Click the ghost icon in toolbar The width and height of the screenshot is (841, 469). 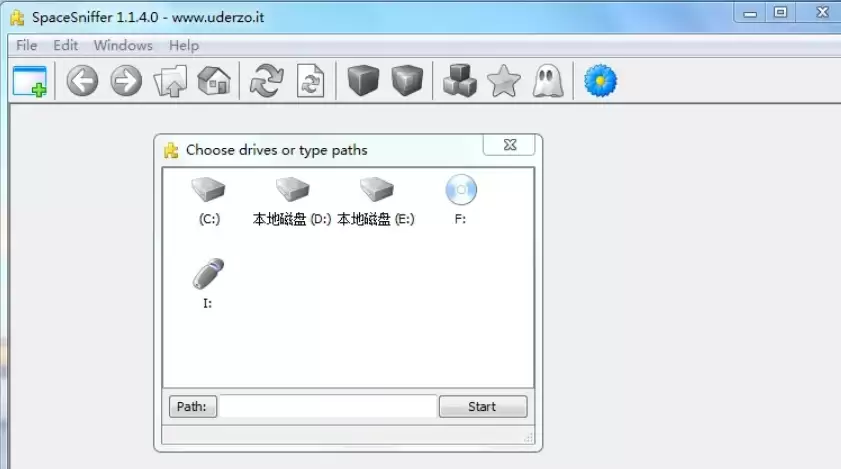(x=548, y=81)
